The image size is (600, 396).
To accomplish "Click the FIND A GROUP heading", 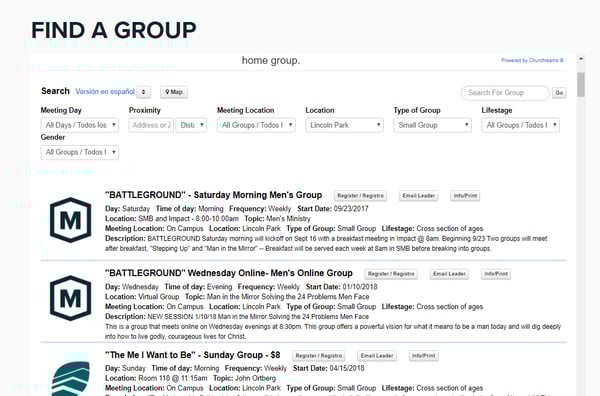I will pos(114,30).
